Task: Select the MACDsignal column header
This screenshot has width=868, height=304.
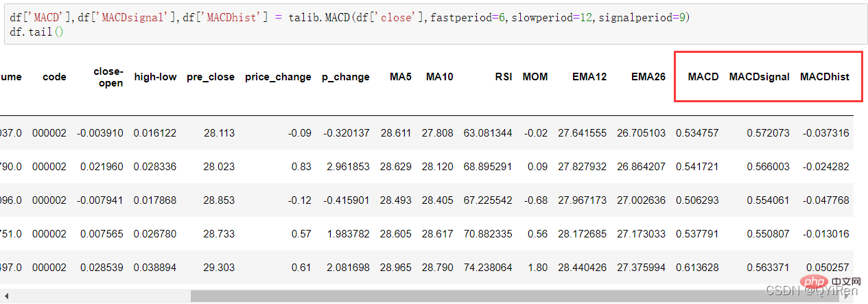Action: pyautogui.click(x=759, y=77)
